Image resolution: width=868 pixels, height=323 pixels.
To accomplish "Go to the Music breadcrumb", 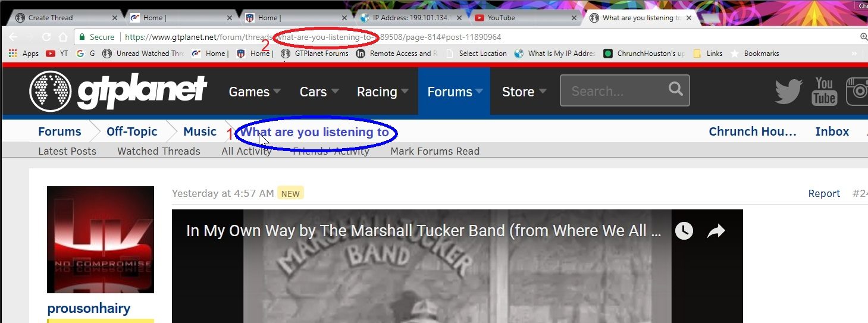I will [200, 131].
